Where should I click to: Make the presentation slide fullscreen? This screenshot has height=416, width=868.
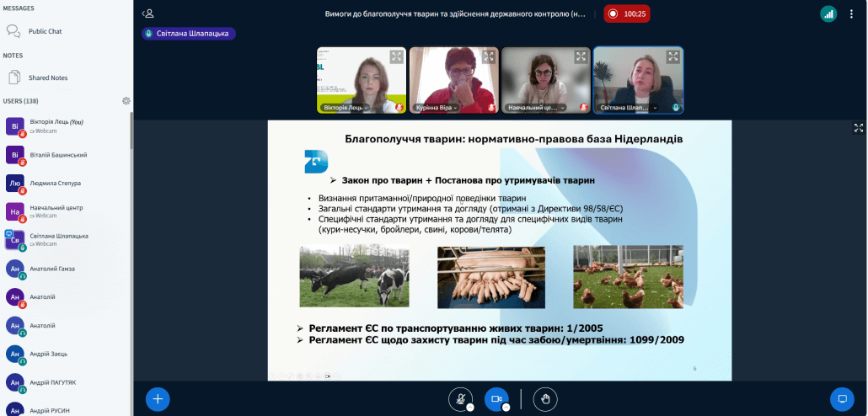pos(859,128)
